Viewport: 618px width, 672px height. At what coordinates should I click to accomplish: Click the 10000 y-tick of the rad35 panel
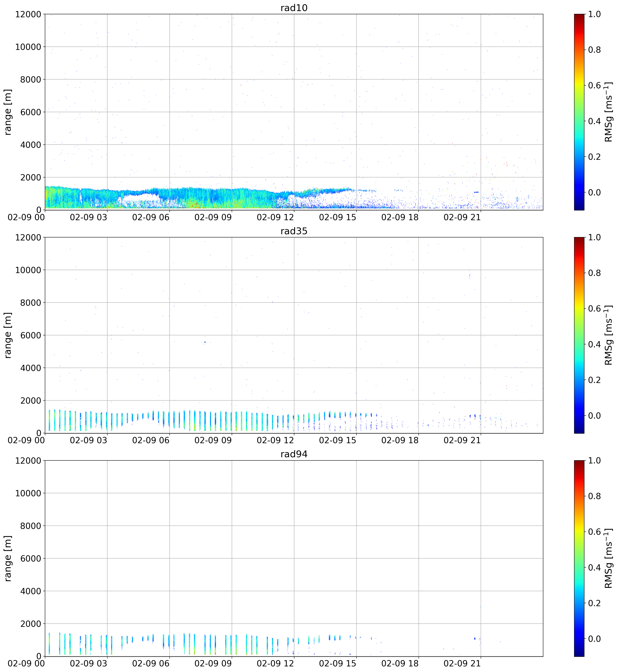coord(28,270)
